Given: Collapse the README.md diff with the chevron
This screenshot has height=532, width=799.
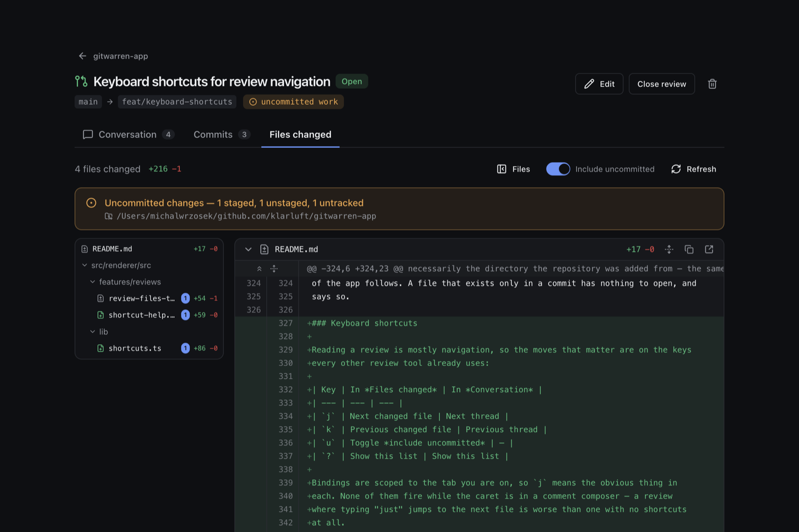Looking at the screenshot, I should 248,249.
